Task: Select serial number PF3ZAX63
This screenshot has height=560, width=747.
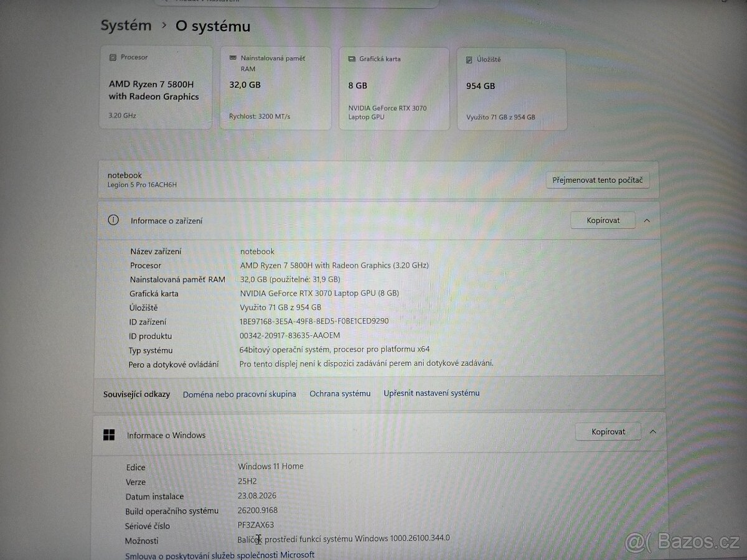Action: pyautogui.click(x=256, y=525)
